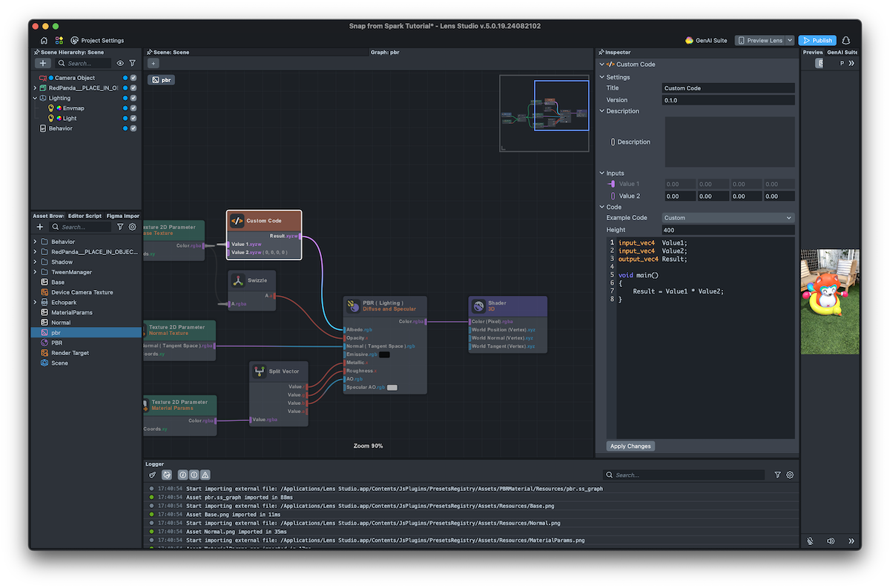Open the Preview Lens dropdown arrow
Image resolution: width=890 pixels, height=588 pixels.
[790, 40]
